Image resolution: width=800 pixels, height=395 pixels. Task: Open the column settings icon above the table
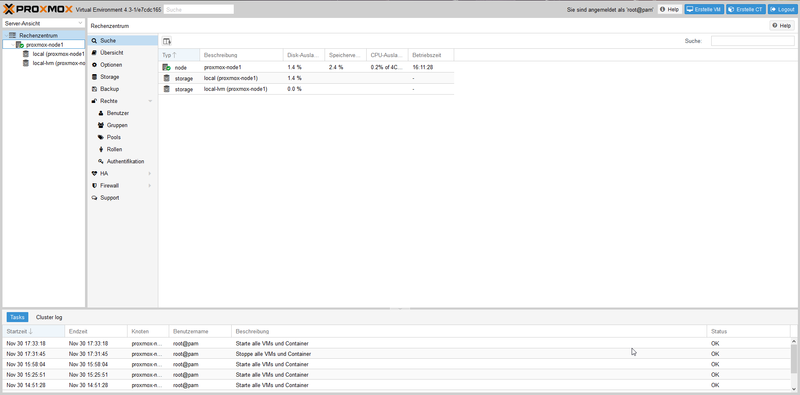(166, 41)
